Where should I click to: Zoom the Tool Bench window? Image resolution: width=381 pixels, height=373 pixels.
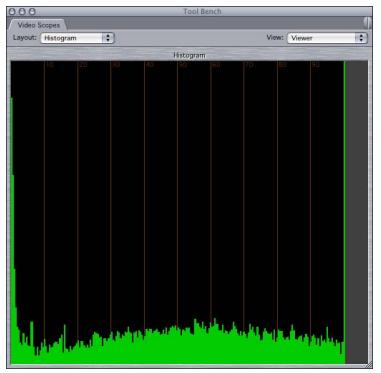click(x=32, y=12)
